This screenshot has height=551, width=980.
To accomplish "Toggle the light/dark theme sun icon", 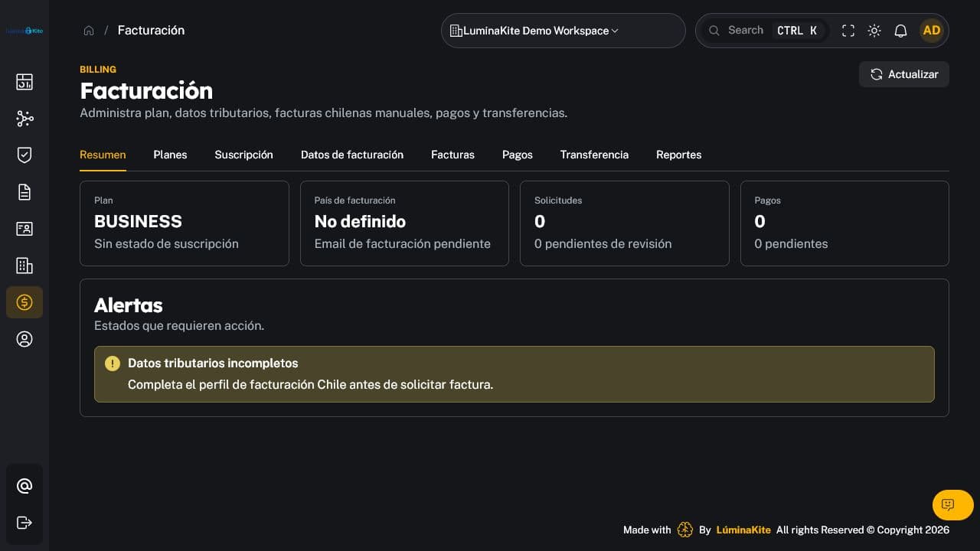I will click(x=874, y=31).
